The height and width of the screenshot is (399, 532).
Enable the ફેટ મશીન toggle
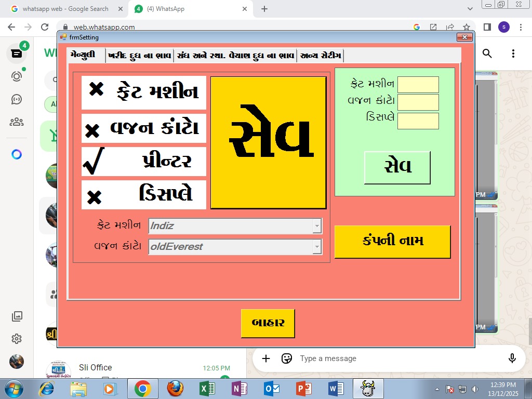click(143, 92)
